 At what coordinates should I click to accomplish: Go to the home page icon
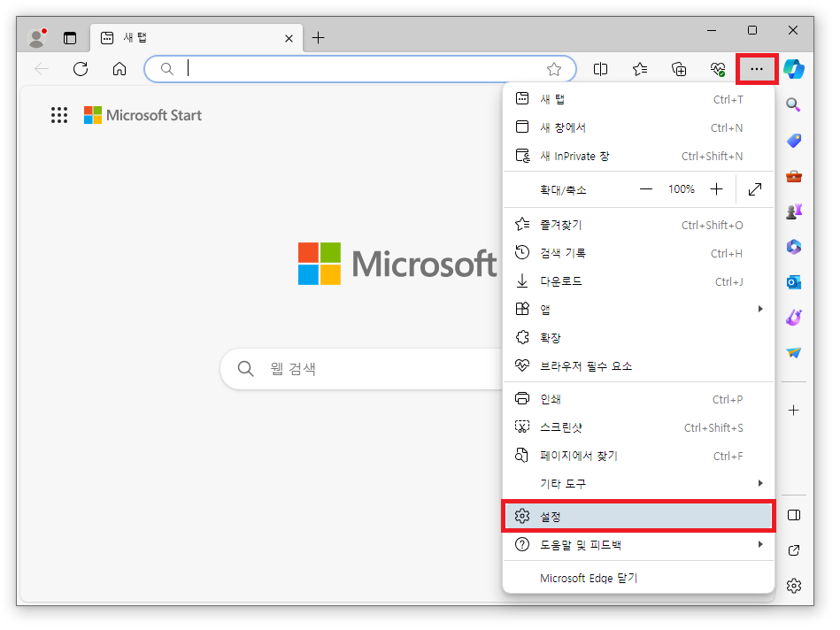click(119, 69)
